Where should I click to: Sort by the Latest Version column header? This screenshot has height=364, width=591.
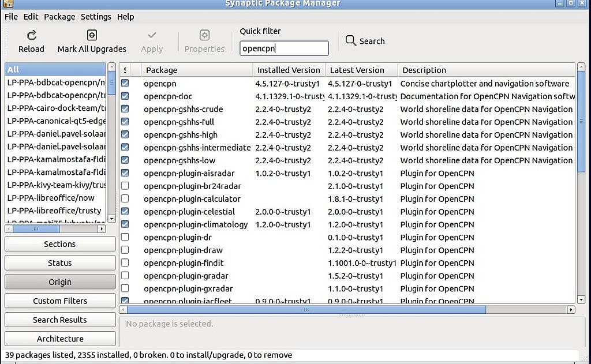pyautogui.click(x=361, y=70)
